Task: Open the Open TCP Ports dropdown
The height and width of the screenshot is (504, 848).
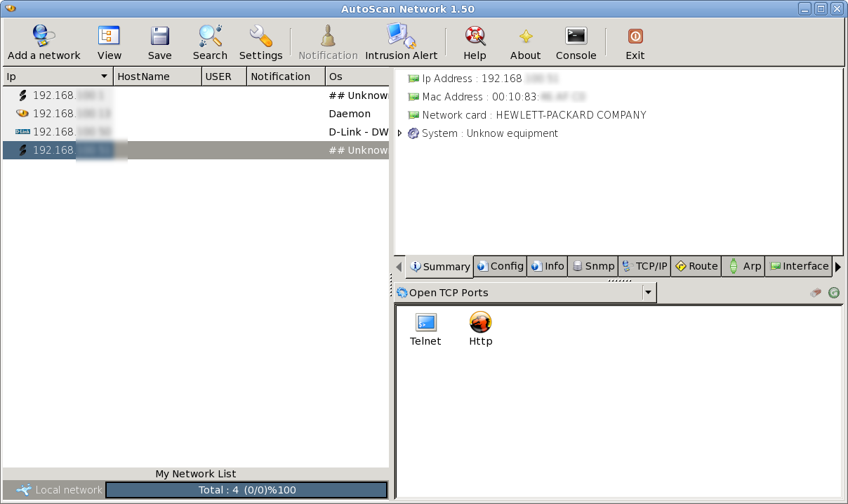Action: [x=649, y=293]
